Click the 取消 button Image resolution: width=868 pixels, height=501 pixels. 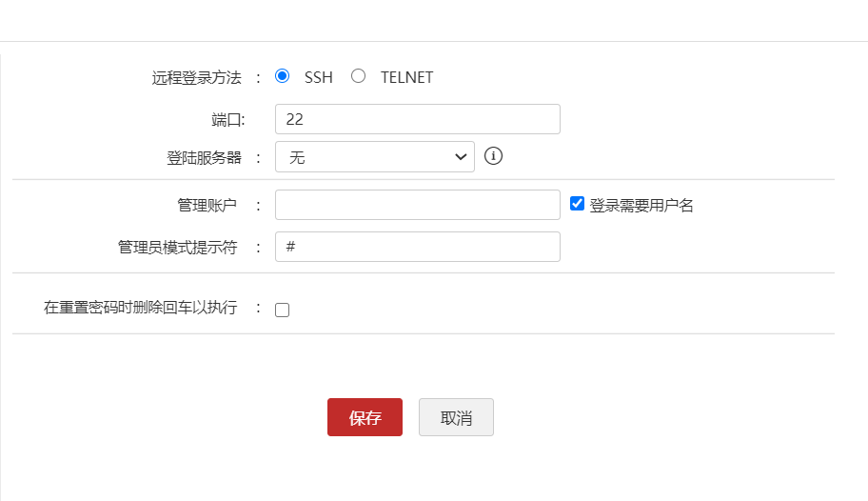pyautogui.click(x=456, y=417)
